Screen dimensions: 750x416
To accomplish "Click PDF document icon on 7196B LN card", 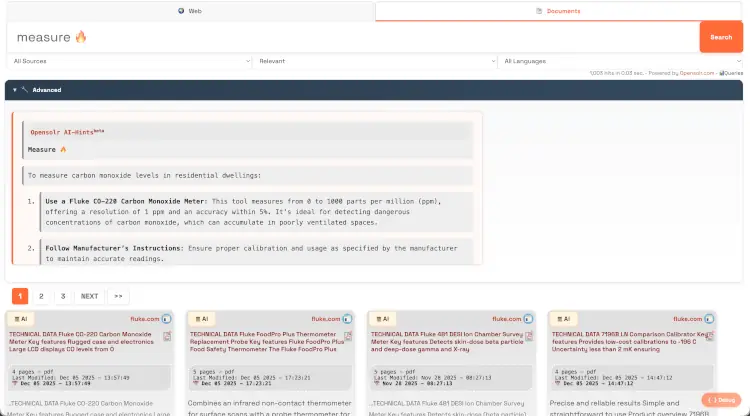I will click(710, 336).
